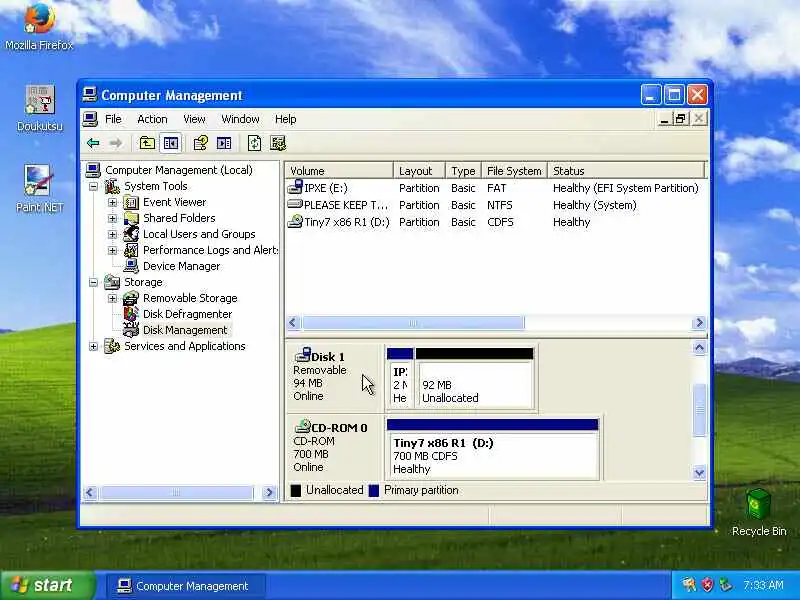Click the volume list horizontal scrollbar thumb
Viewport: 800px width, 600px height.
[x=413, y=322]
